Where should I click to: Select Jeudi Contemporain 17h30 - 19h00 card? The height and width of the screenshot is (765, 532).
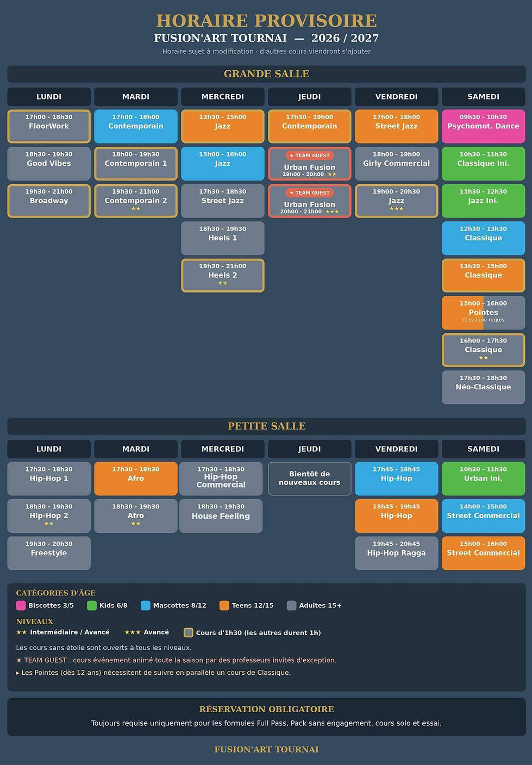[x=310, y=126]
